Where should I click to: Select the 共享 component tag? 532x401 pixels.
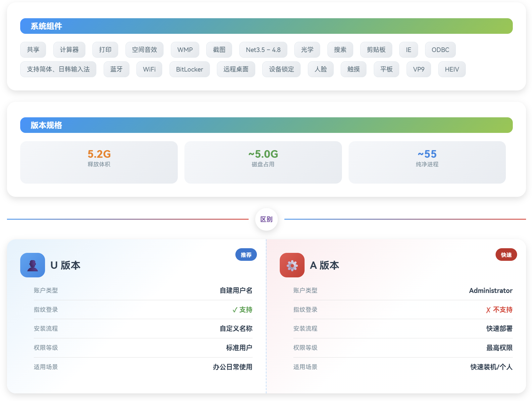33,50
